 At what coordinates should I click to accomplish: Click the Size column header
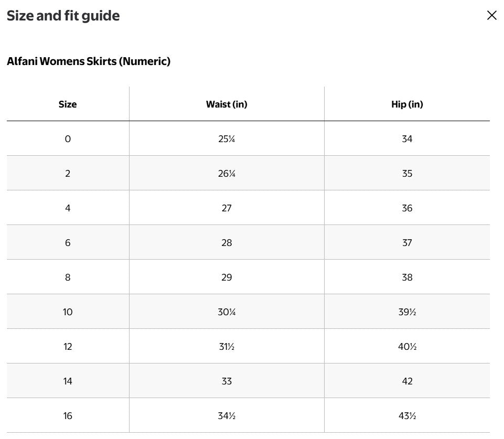point(68,104)
